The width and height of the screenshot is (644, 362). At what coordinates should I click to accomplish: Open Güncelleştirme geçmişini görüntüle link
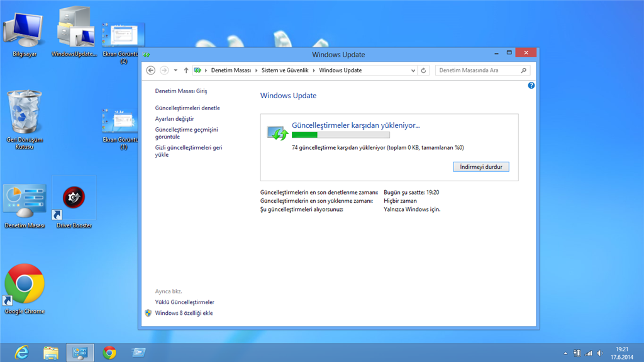pyautogui.click(x=186, y=133)
